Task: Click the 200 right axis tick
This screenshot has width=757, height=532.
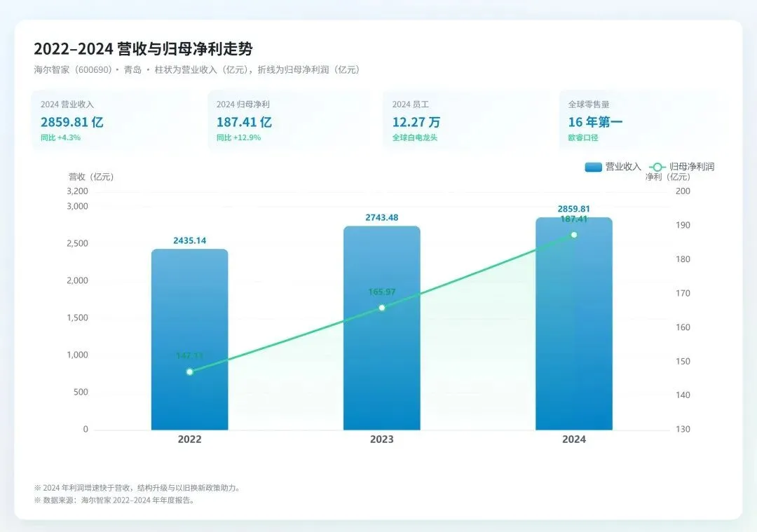Action: point(683,191)
